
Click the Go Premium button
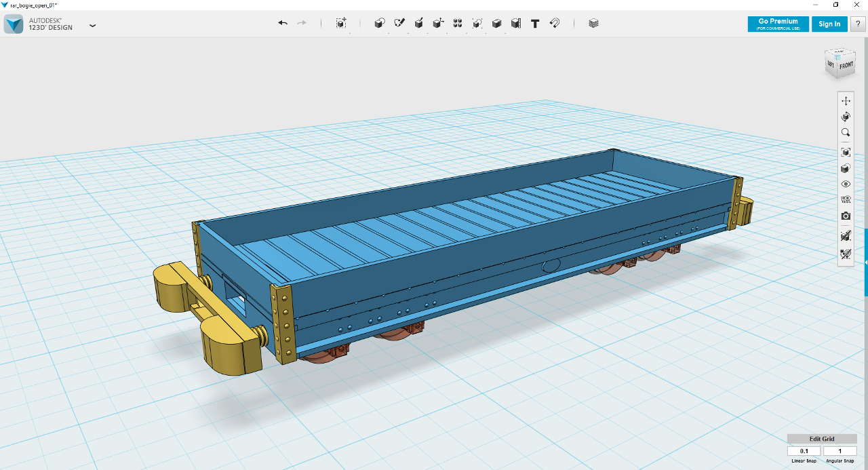click(x=778, y=24)
